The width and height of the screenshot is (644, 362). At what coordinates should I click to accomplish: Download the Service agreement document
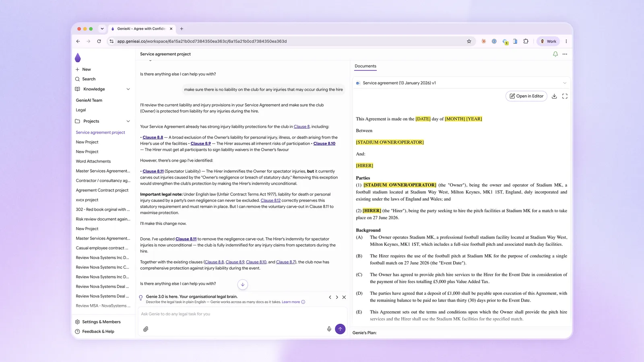point(554,96)
